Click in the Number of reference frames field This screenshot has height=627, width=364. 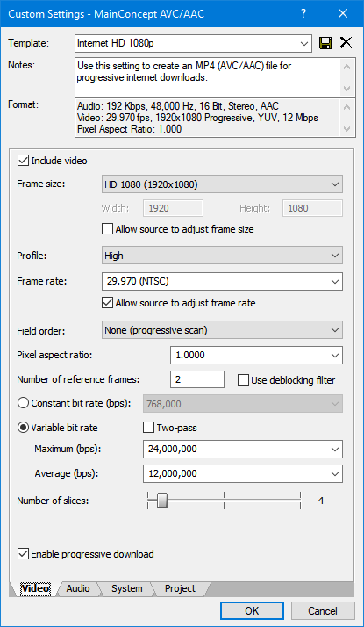click(x=197, y=379)
